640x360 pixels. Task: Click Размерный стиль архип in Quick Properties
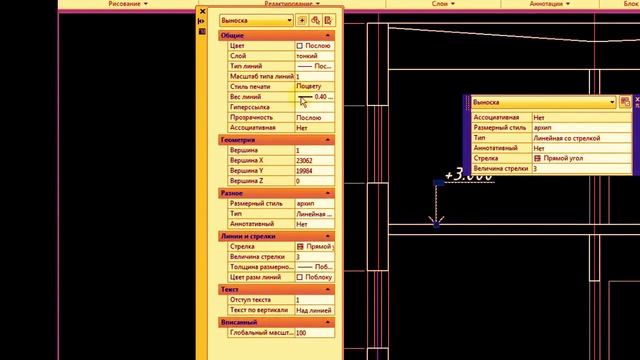(582, 128)
